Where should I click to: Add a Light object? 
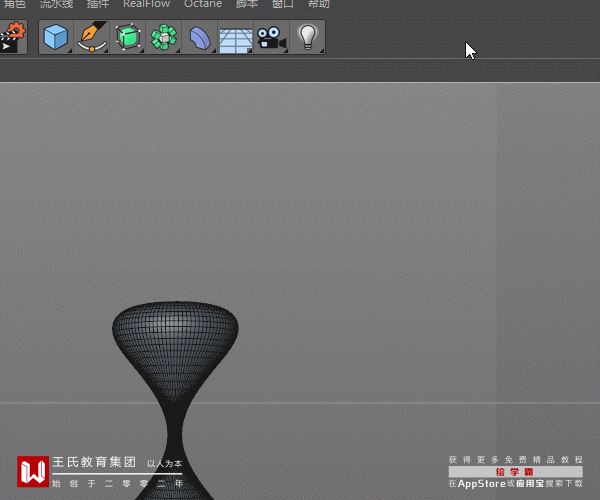point(308,37)
